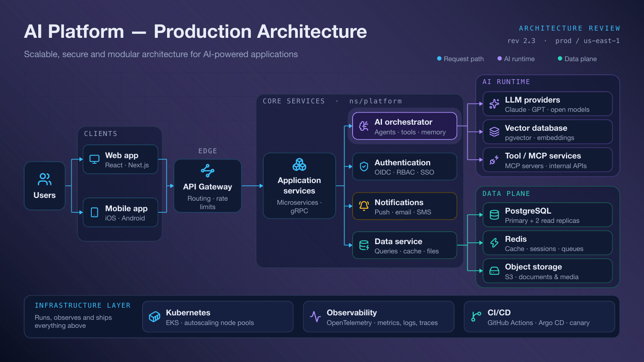Select the 'CI/CD' title text

point(499,313)
